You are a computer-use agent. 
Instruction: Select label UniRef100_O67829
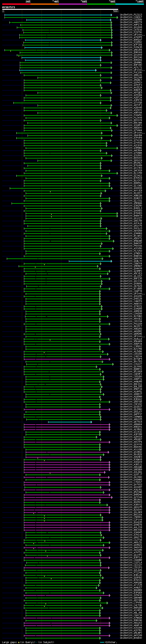131,286
